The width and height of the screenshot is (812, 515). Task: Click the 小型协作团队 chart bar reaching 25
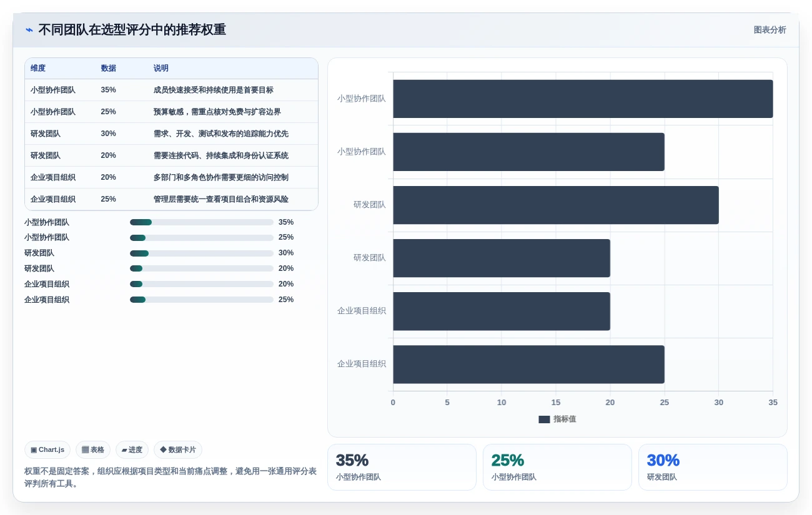[x=528, y=152]
